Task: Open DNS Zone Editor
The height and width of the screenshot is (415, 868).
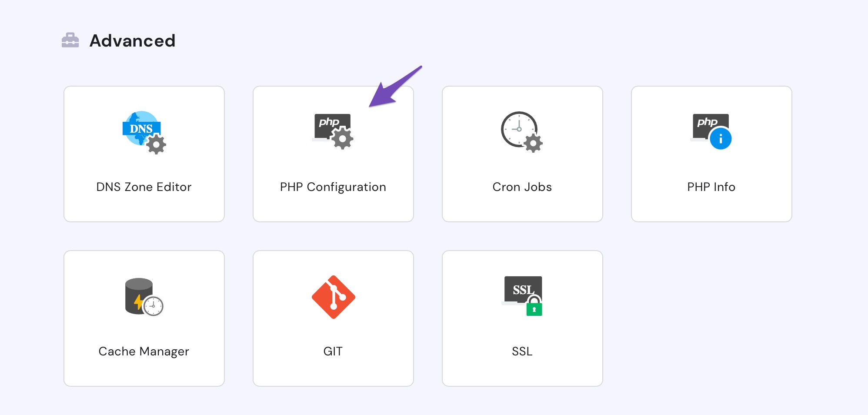Action: [x=144, y=154]
